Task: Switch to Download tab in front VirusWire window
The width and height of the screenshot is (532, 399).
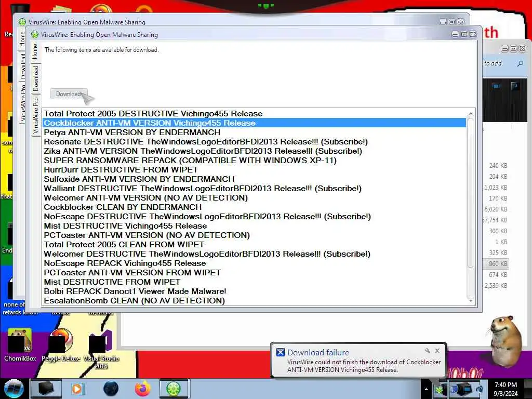Action: tap(36, 78)
